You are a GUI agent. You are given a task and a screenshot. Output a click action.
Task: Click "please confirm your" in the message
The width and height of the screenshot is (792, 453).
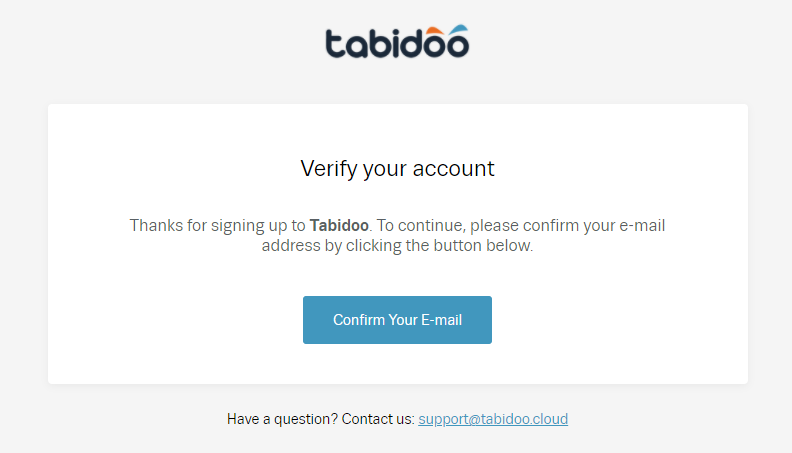[542, 226]
